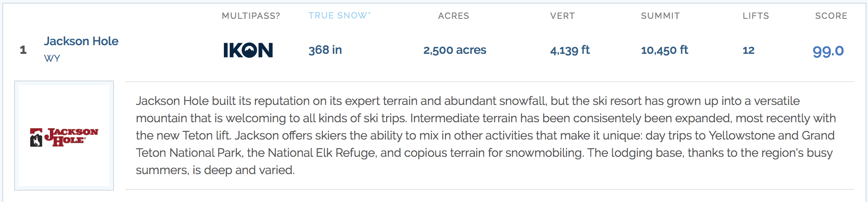Open the Jackson Hole resort link

[x=81, y=41]
